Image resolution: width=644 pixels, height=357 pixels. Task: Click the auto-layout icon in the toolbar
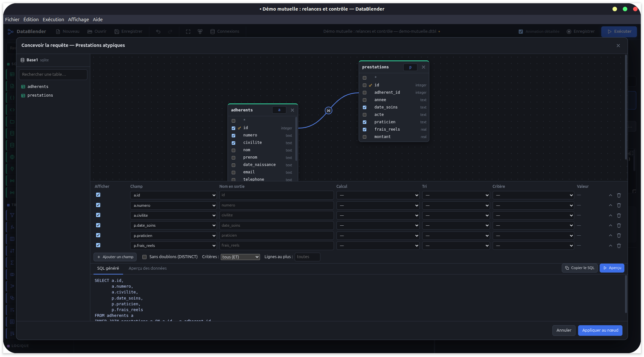pyautogui.click(x=200, y=31)
